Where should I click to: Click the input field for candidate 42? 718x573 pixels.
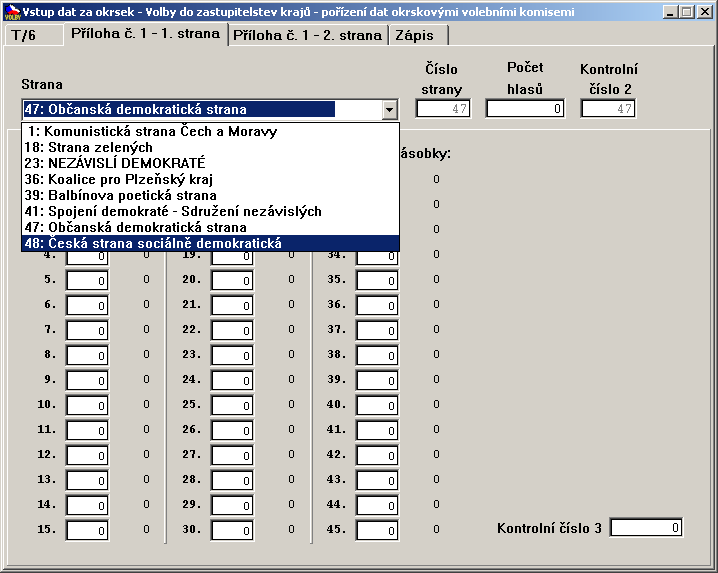click(x=377, y=455)
